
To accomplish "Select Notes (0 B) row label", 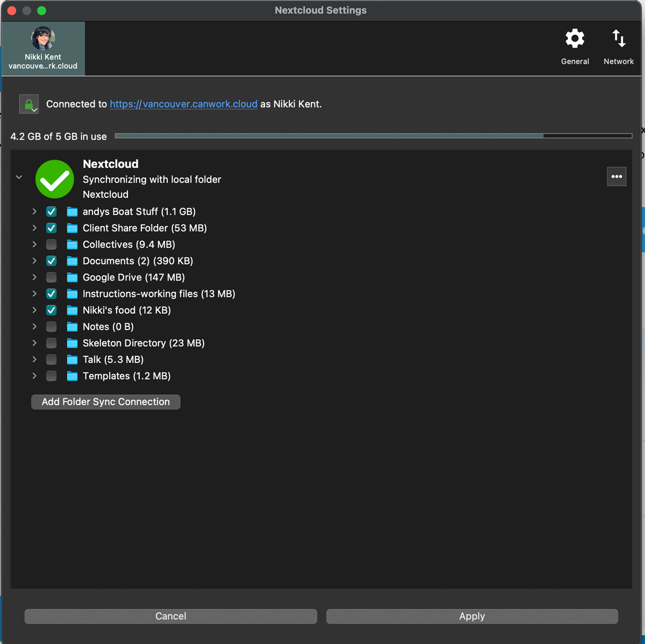I will [108, 327].
